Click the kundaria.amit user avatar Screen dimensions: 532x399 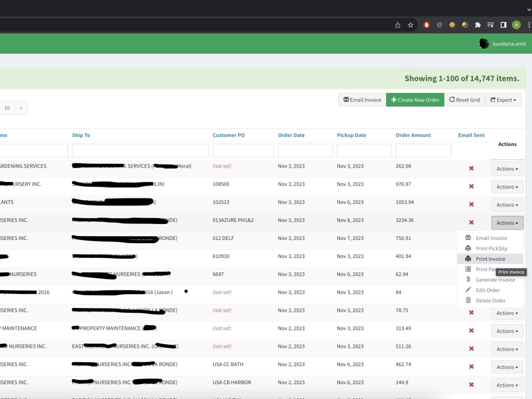pos(484,44)
